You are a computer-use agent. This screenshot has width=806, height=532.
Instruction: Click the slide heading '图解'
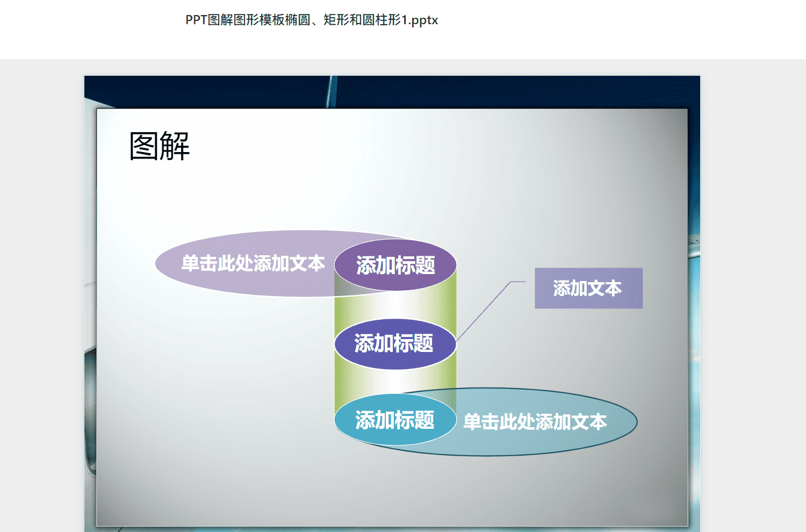[x=160, y=146]
